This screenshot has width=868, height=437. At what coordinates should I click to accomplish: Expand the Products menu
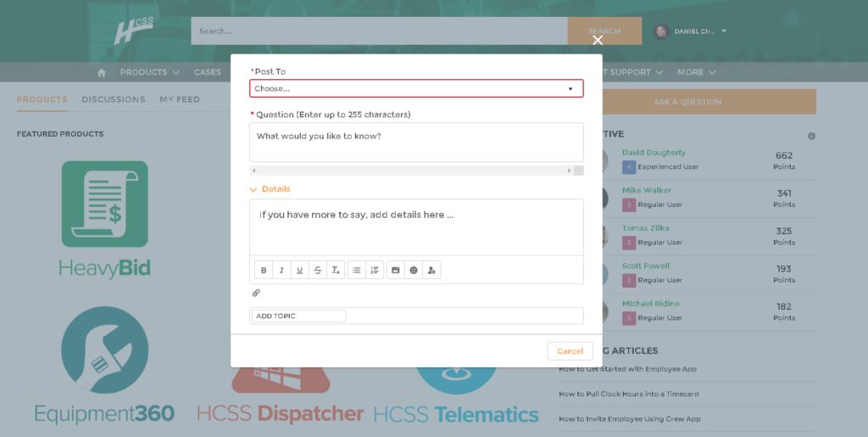[x=149, y=72]
